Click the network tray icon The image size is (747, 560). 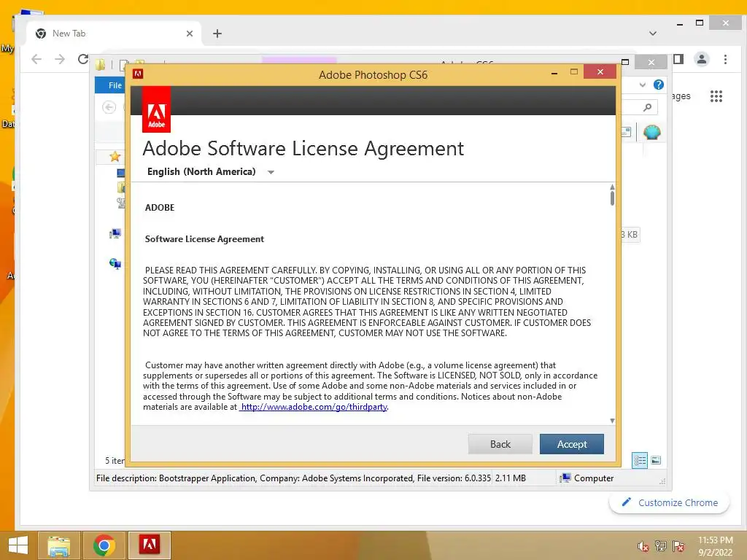point(660,546)
